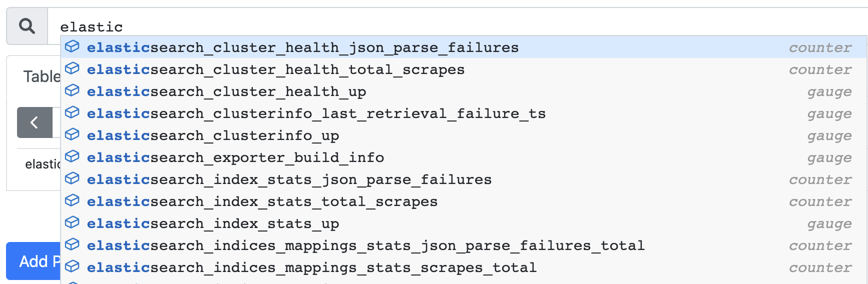Click cube icon beside elasticsearch_index_stats_up
Image resolution: width=868 pixels, height=284 pixels.
pyautogui.click(x=72, y=222)
